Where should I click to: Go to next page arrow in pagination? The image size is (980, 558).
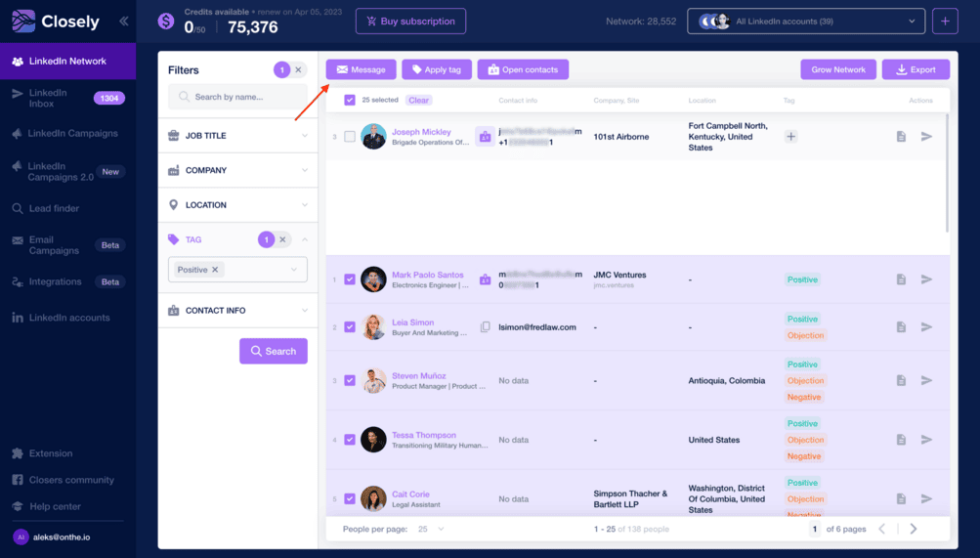point(914,529)
